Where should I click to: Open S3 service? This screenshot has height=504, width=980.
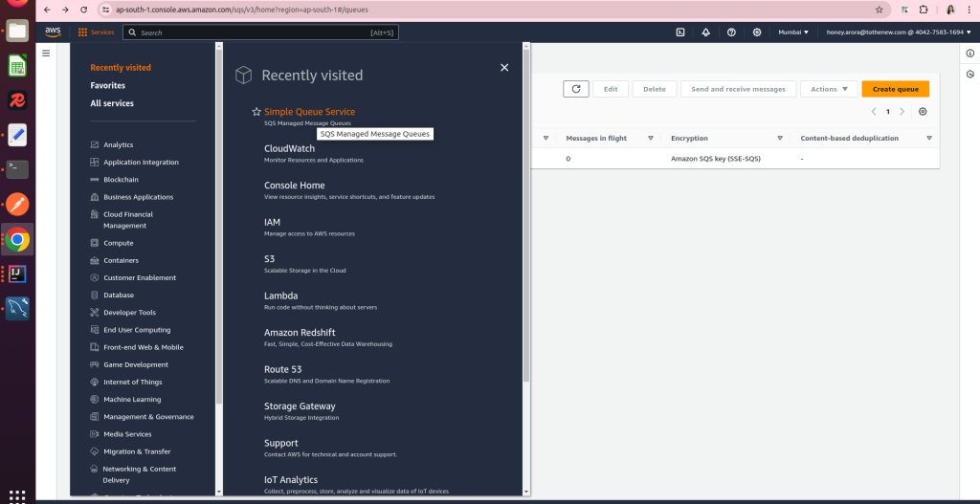pos(269,258)
